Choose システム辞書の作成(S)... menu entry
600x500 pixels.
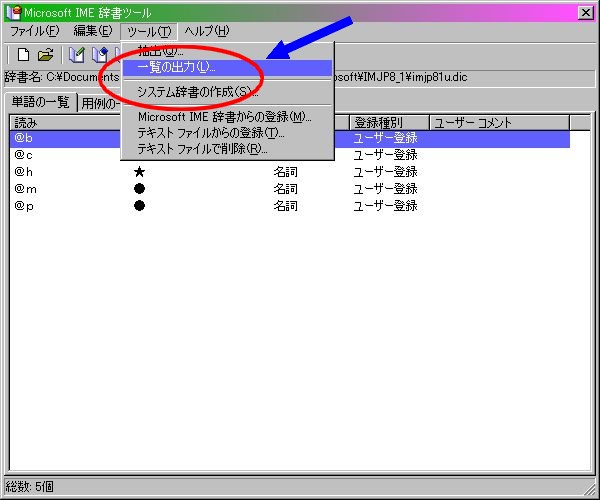[227, 92]
